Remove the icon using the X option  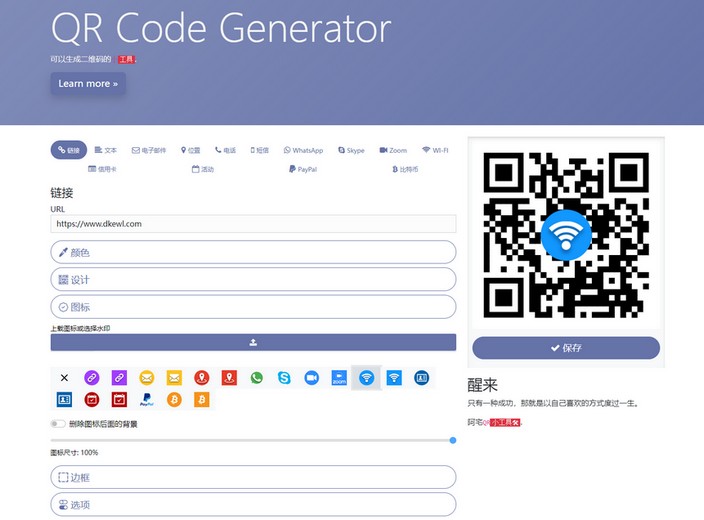(x=64, y=378)
